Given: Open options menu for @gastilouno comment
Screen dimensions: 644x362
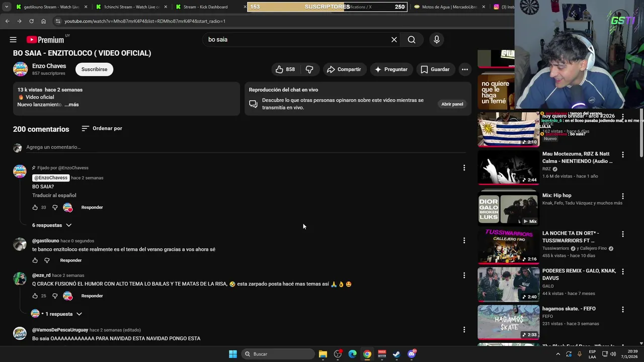Looking at the screenshot, I should [464, 241].
